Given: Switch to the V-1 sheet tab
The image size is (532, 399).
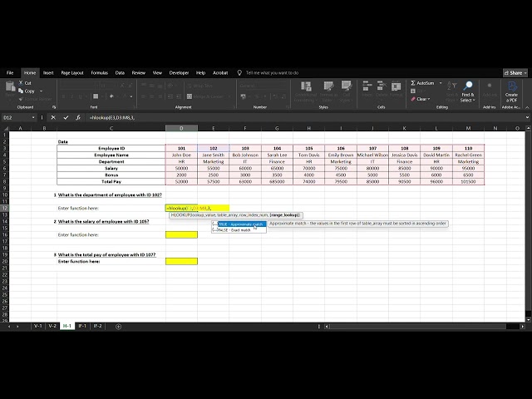Looking at the screenshot, I should click(37, 326).
